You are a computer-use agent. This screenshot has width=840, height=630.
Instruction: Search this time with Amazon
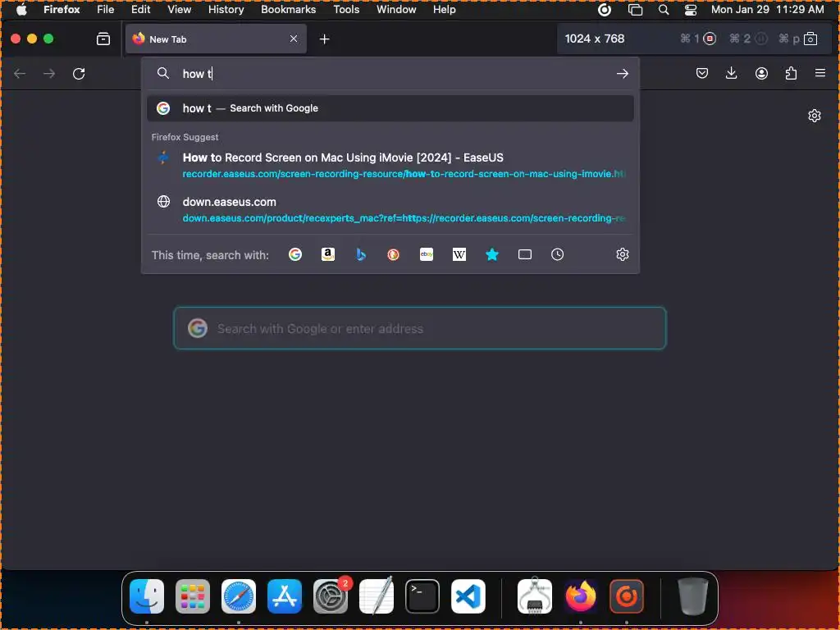pyautogui.click(x=328, y=254)
